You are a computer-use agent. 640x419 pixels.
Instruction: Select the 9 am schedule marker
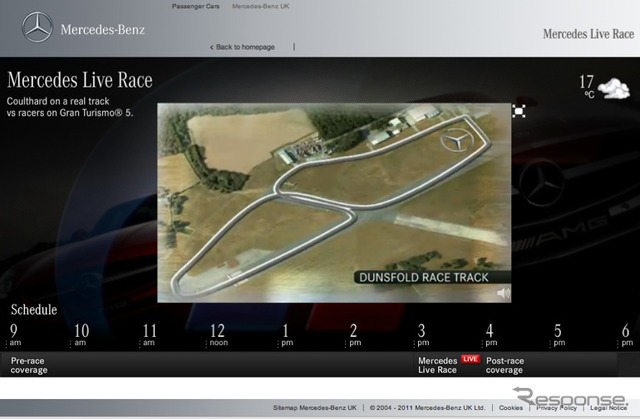coord(15,335)
